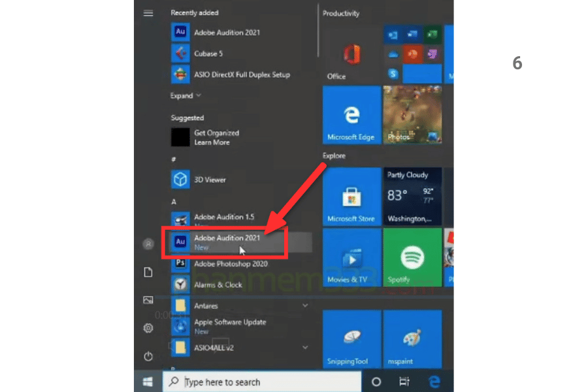
Task: Open the 3D Viewer app
Action: (x=209, y=180)
